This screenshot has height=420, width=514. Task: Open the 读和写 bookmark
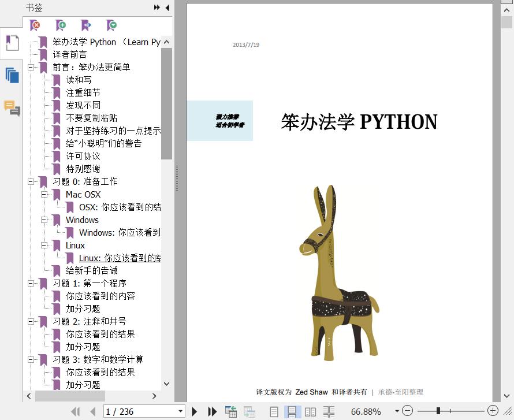tap(79, 80)
